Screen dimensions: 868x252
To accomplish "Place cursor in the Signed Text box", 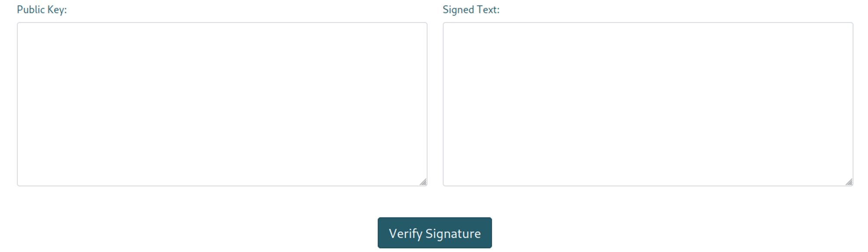I will click(648, 104).
